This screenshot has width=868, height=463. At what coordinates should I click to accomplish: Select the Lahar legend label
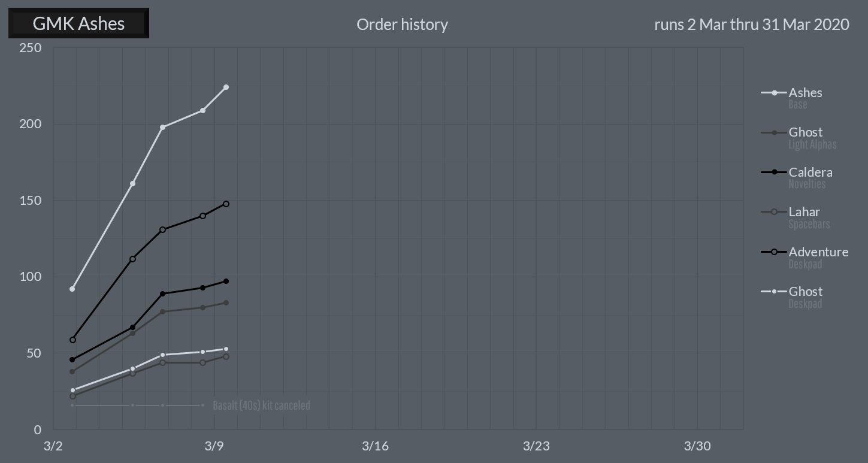(x=805, y=212)
